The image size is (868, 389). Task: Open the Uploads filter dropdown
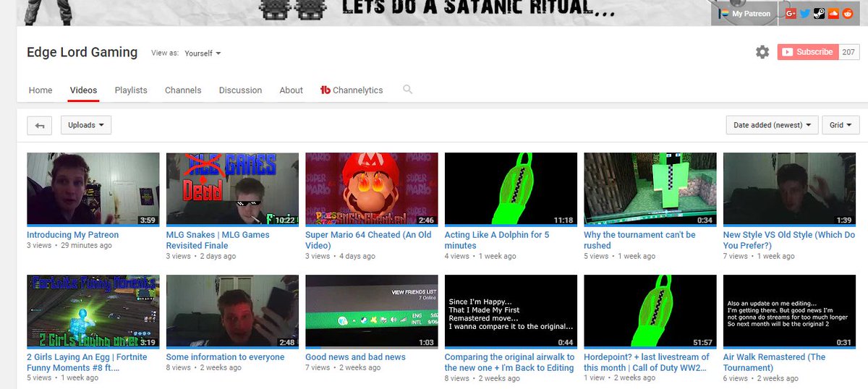tap(86, 125)
